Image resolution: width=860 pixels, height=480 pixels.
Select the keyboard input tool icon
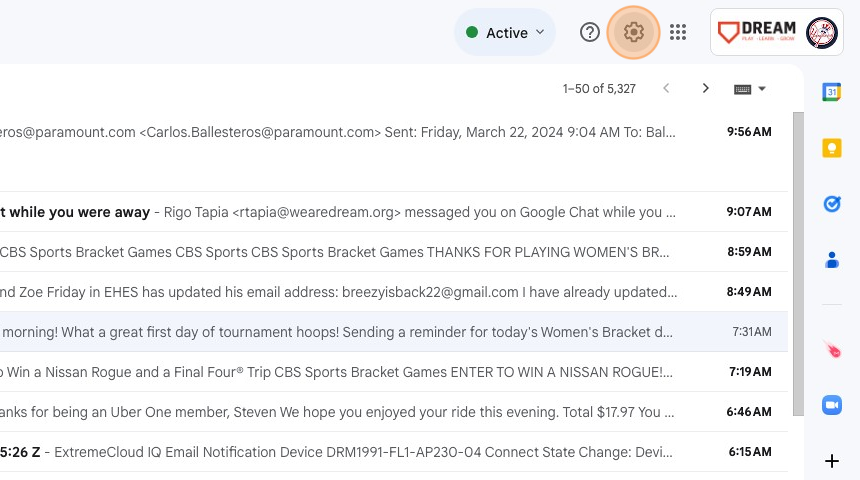click(x=742, y=89)
